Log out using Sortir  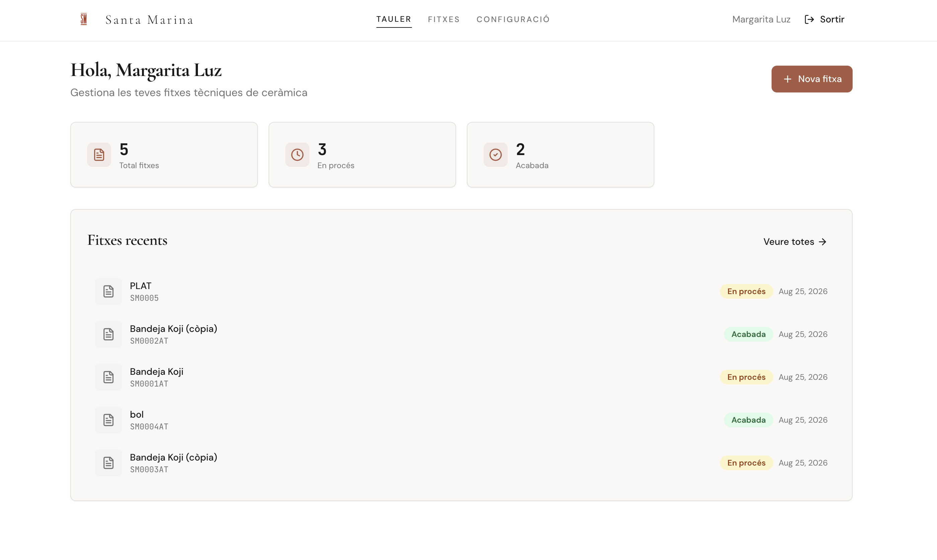[824, 19]
